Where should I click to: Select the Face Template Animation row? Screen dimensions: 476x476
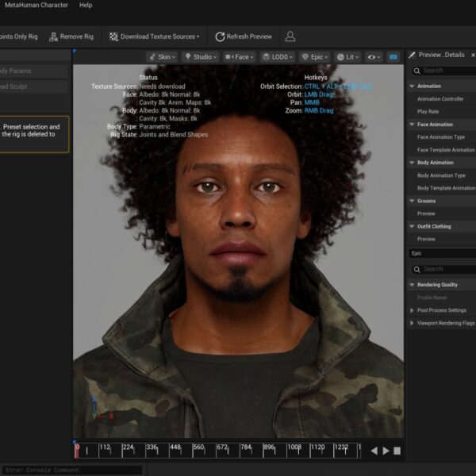pyautogui.click(x=442, y=150)
